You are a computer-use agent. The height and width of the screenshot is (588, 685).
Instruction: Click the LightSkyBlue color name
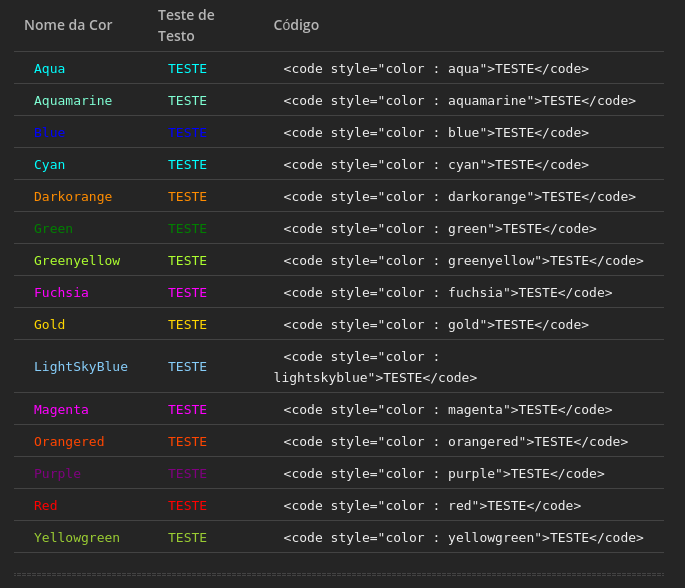(x=81, y=367)
